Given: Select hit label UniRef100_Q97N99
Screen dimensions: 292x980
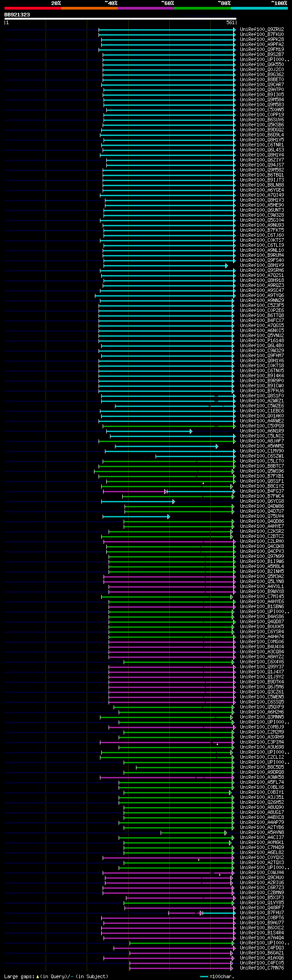Looking at the screenshot, I should [x=262, y=556].
